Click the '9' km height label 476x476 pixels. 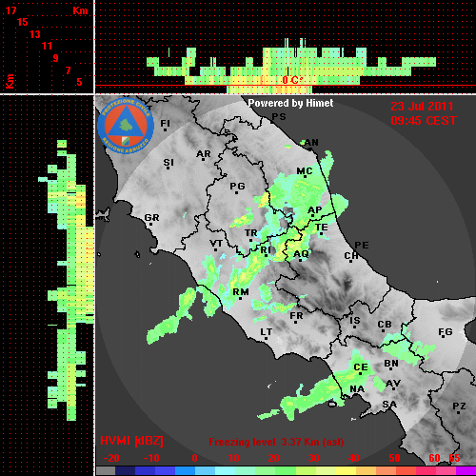coord(56,58)
